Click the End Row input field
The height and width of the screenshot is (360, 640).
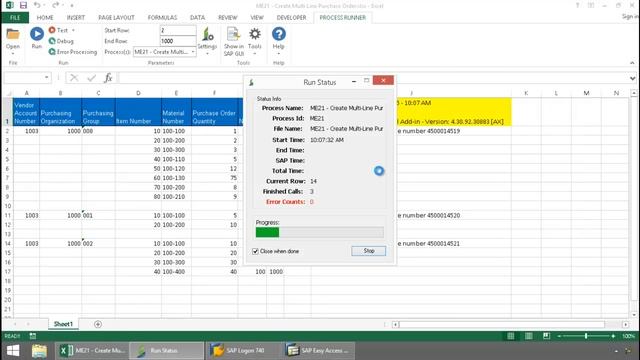click(178, 41)
